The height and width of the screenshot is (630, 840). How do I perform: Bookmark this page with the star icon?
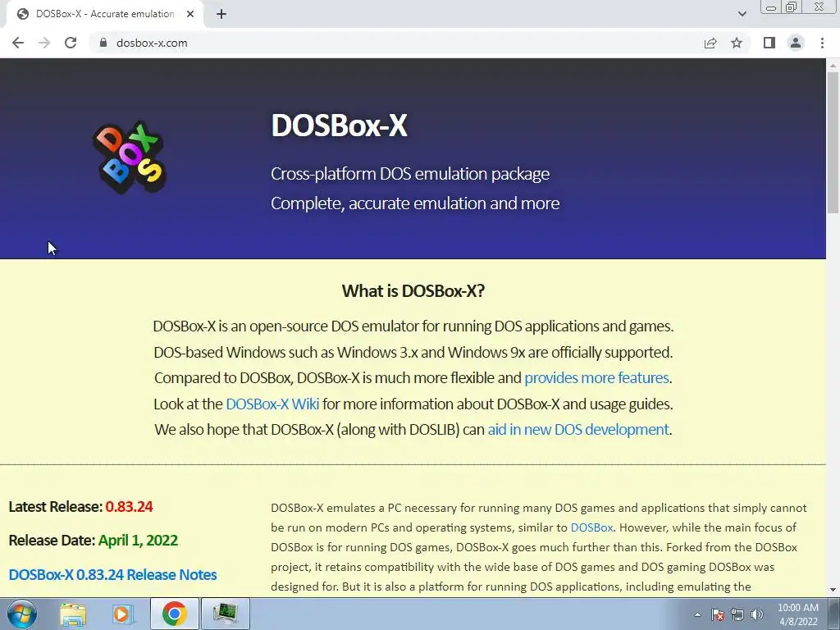(x=737, y=43)
